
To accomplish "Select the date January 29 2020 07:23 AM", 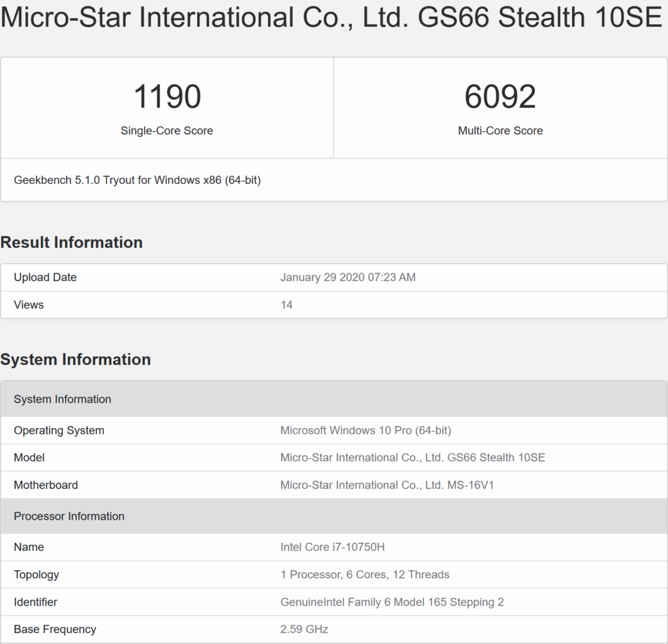I will tap(348, 277).
